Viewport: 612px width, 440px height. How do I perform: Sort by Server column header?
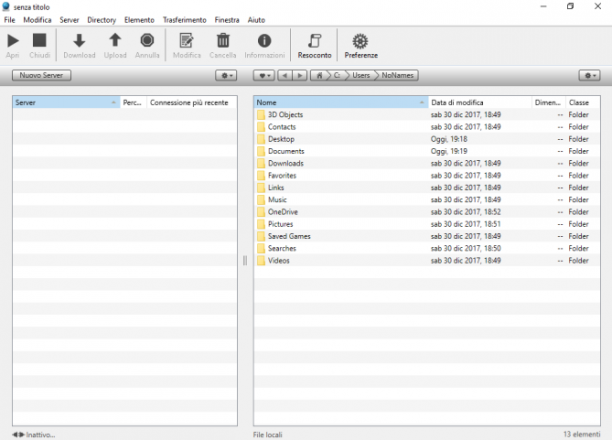pos(66,103)
